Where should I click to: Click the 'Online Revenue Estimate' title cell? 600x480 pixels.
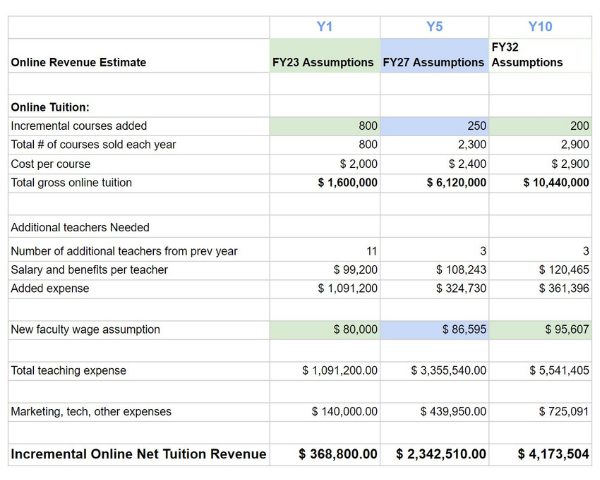click(78, 62)
